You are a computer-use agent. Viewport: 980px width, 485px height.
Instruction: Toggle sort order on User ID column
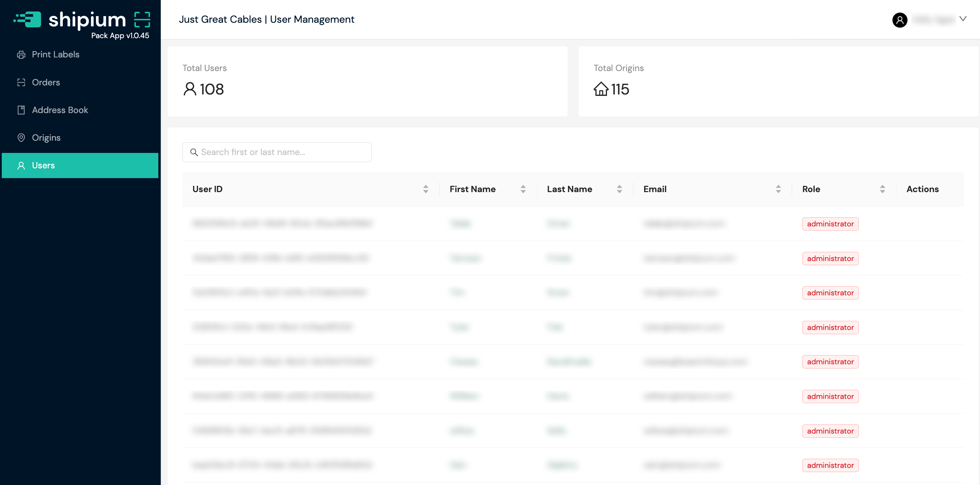pos(426,189)
